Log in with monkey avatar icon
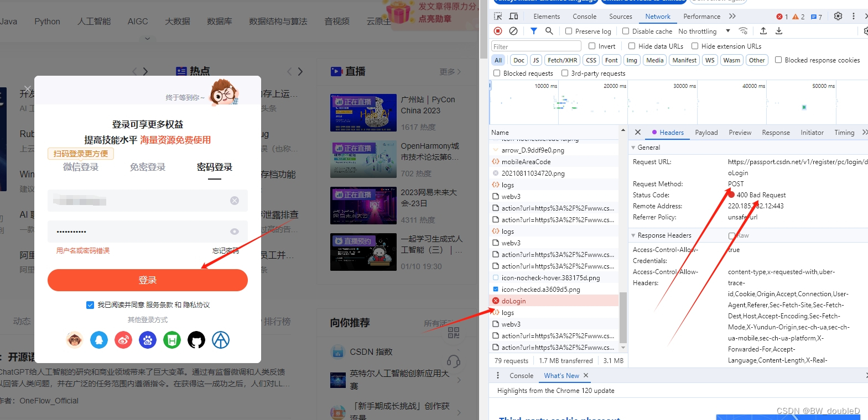The height and width of the screenshot is (420, 868). click(75, 340)
